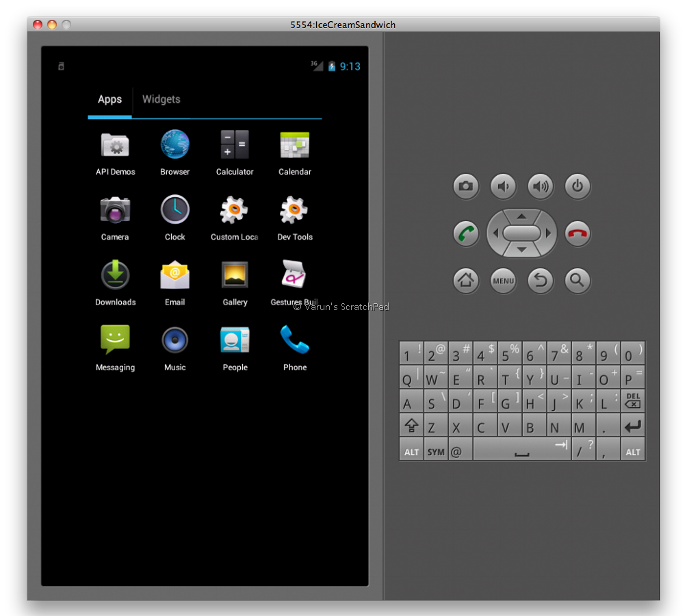The height and width of the screenshot is (616, 687).
Task: Open the API Demos app
Action: tap(115, 153)
